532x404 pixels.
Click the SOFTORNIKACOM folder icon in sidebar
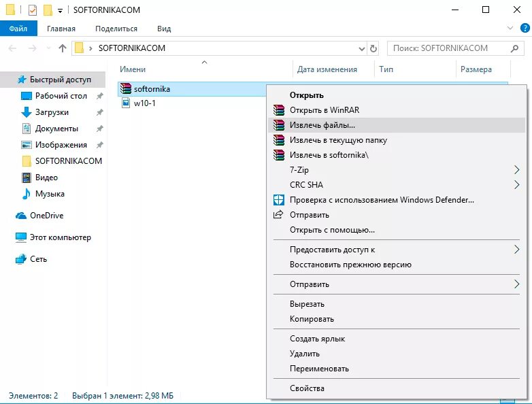27,161
